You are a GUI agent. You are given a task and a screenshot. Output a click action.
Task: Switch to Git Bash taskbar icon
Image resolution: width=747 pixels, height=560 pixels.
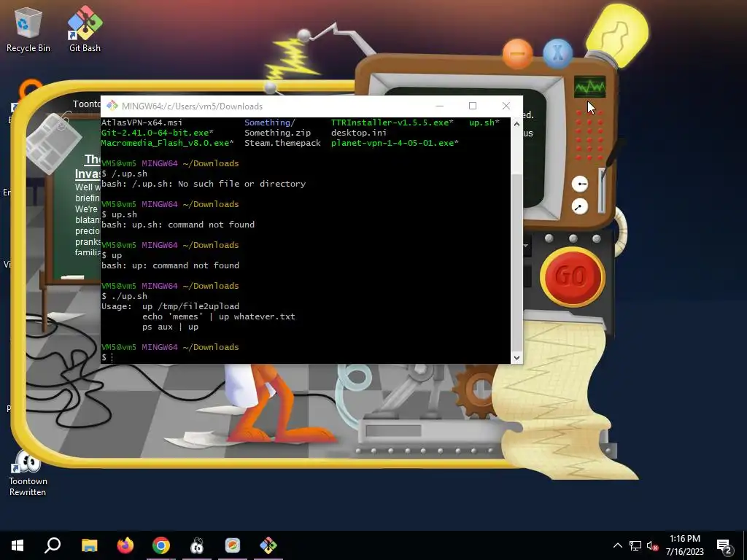pos(268,545)
